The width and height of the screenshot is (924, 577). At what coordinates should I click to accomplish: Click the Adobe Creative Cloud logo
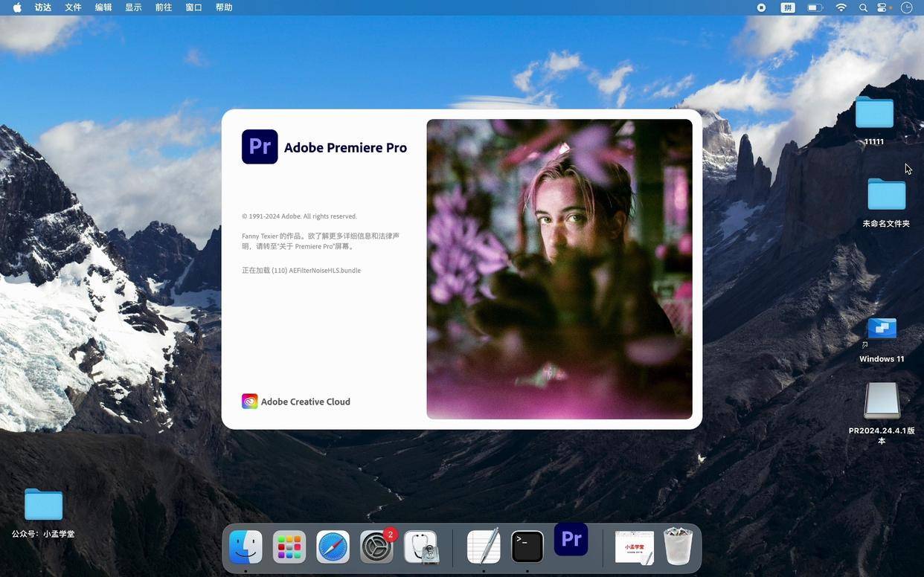pyautogui.click(x=250, y=402)
